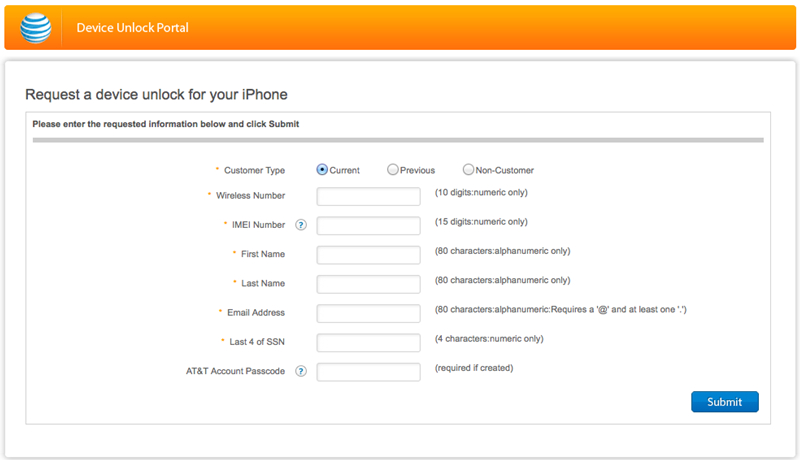Click the AT&T Account Passcode label
Viewport: 800px width, 460px height.
(x=235, y=371)
